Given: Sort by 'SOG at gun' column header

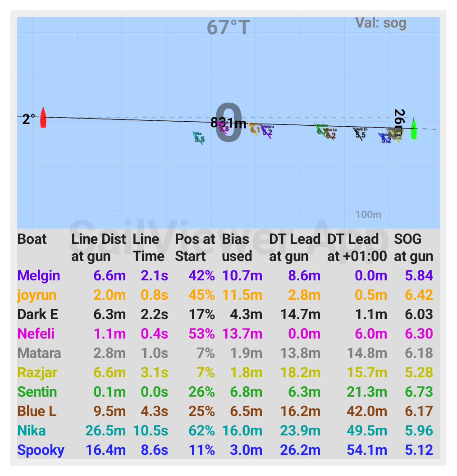Looking at the screenshot, I should [413, 247].
